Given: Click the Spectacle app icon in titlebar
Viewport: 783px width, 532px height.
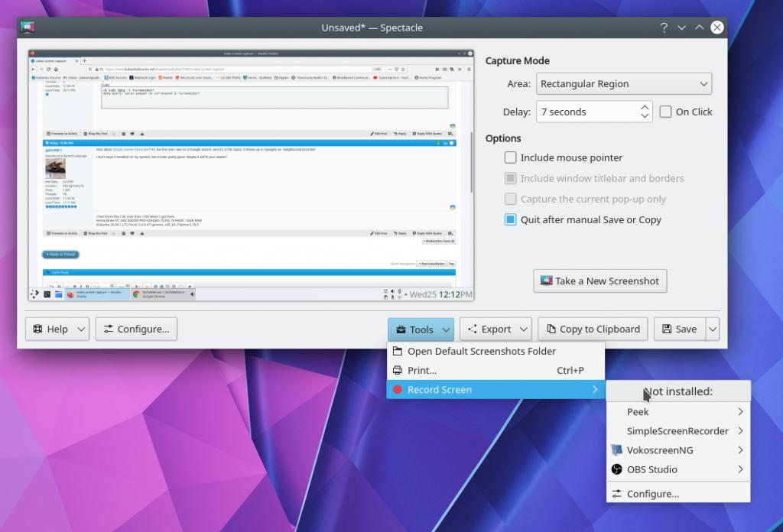Looking at the screenshot, I should click(28, 28).
